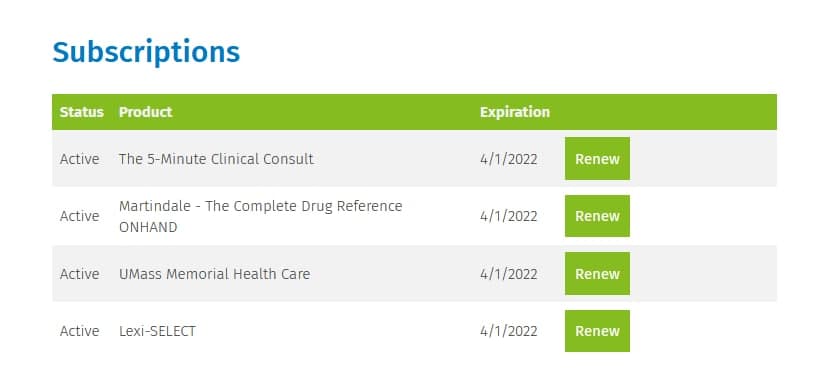Click the Status column header
The height and width of the screenshot is (389, 815).
(82, 112)
